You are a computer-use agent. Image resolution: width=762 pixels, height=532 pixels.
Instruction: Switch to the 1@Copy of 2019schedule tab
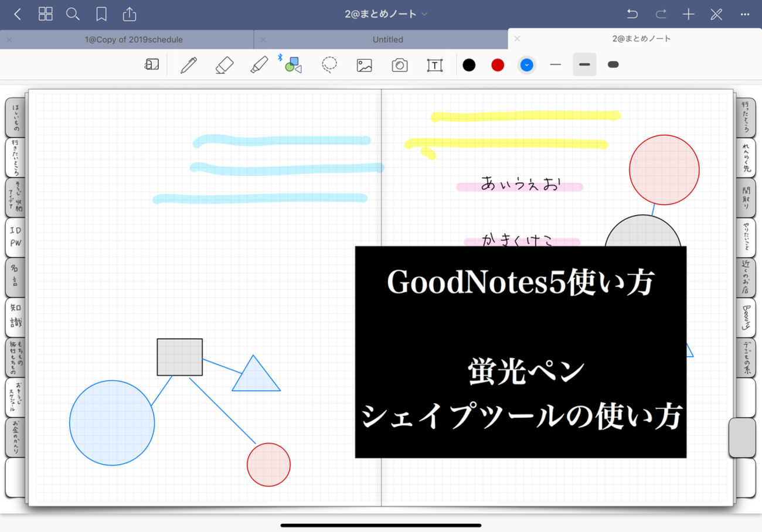134,39
